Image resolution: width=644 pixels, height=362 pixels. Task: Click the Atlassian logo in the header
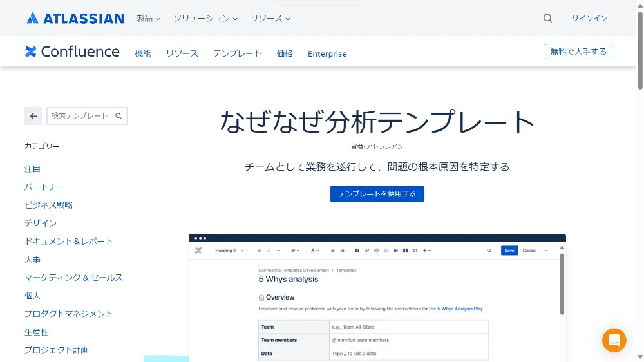pyautogui.click(x=75, y=18)
